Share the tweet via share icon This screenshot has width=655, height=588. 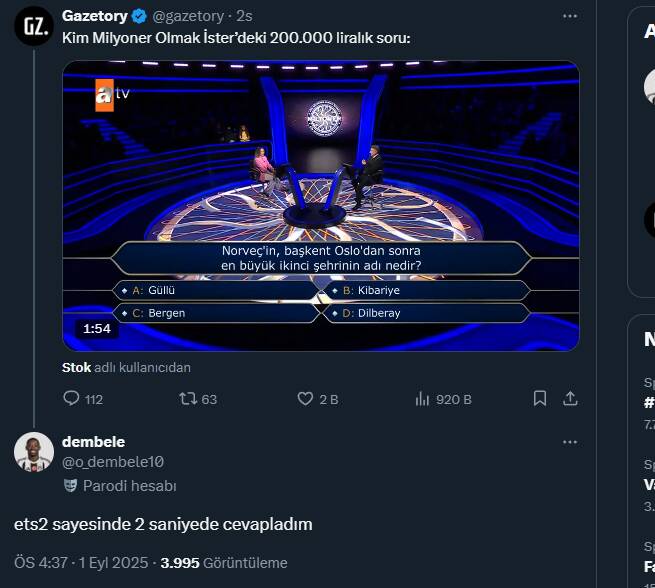pyautogui.click(x=570, y=399)
